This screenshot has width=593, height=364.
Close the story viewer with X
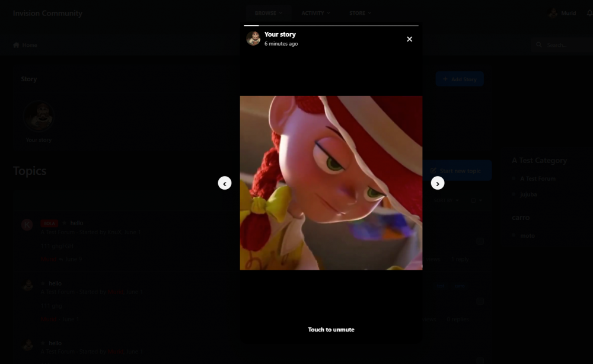pos(409,39)
